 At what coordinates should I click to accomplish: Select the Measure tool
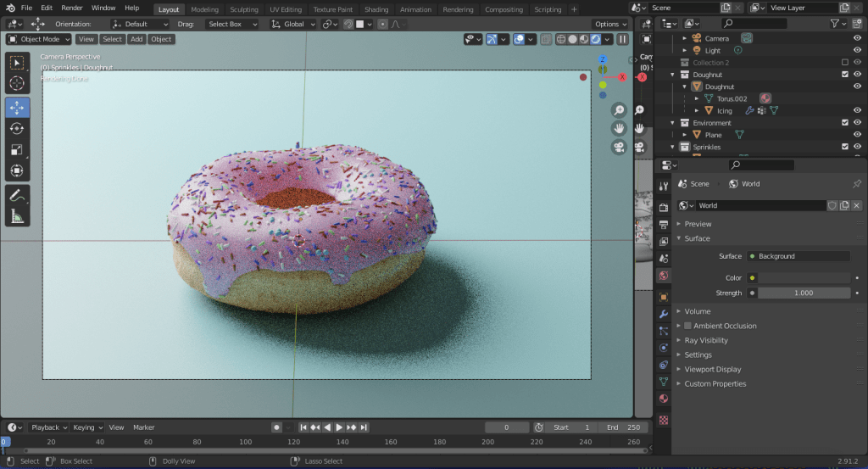coord(17,217)
